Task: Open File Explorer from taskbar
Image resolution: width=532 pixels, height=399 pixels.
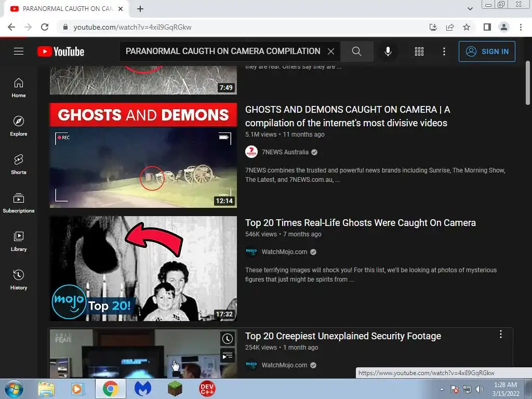Action: pyautogui.click(x=46, y=389)
